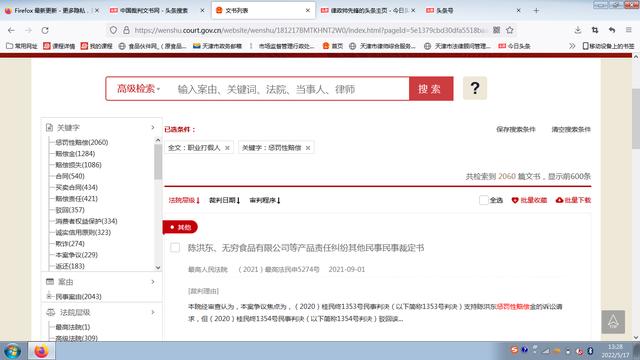Click the QR code icon in address bar
The width and height of the screenshot is (640, 360).
pyautogui.click(x=496, y=30)
